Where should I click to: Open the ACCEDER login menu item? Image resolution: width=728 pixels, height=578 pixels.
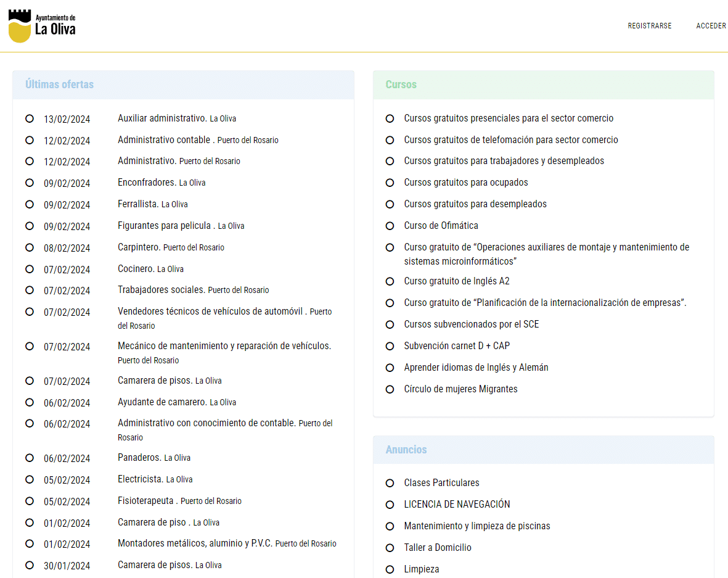[x=711, y=26]
